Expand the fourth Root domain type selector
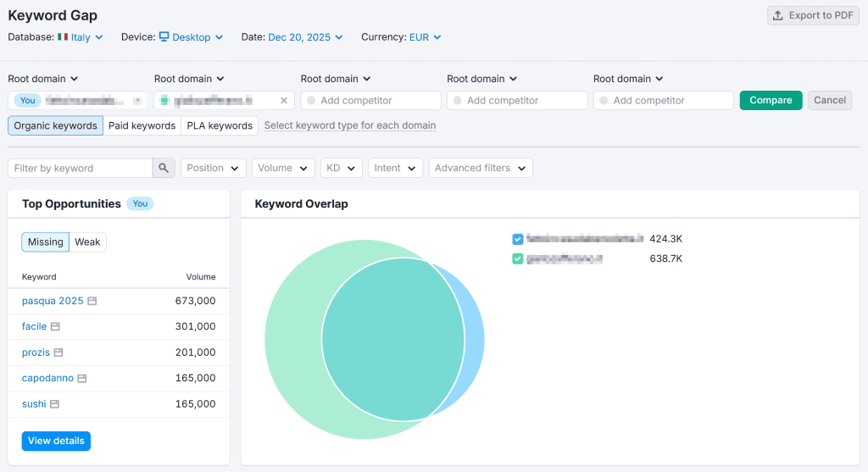The width and height of the screenshot is (868, 472). point(481,79)
